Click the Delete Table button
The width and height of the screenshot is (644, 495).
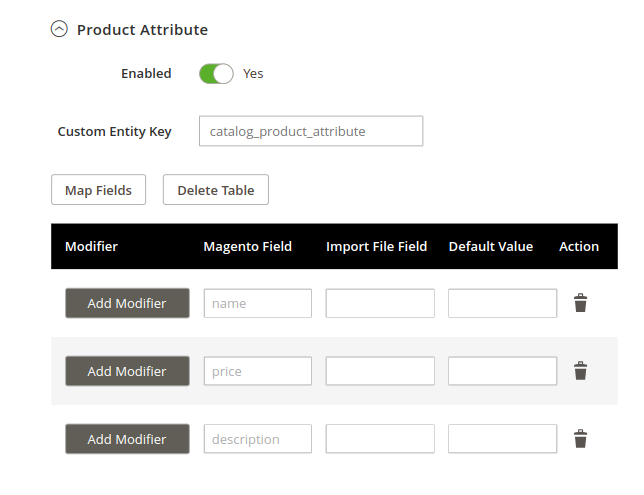tap(216, 190)
